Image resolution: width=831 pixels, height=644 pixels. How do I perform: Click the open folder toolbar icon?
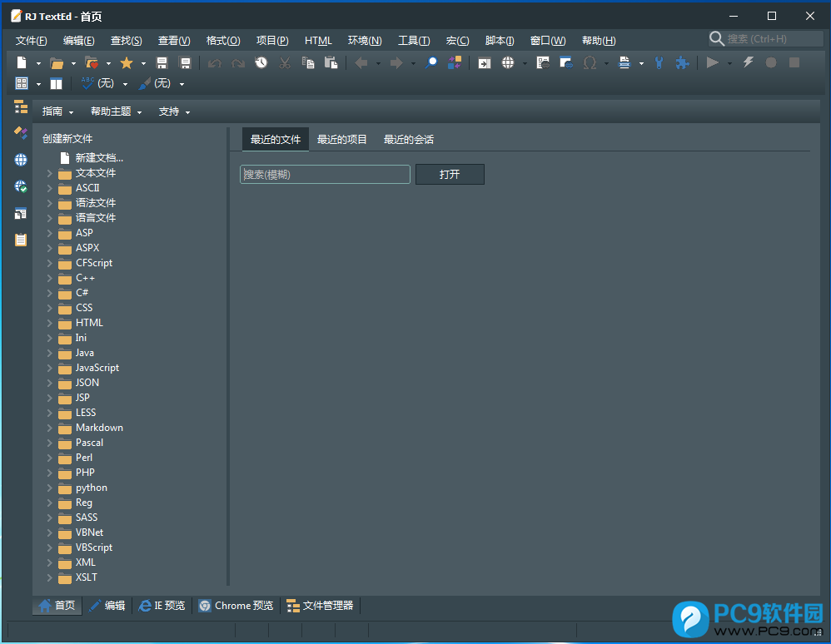pyautogui.click(x=57, y=63)
